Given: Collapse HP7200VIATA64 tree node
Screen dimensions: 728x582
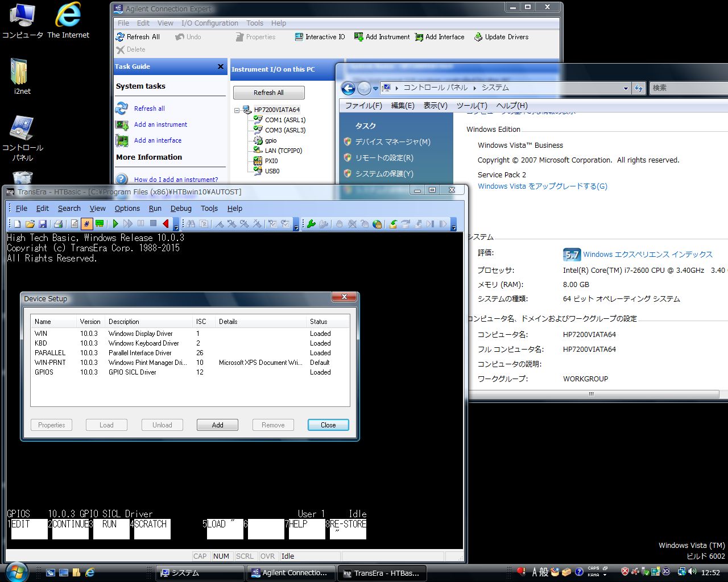Looking at the screenshot, I should coord(237,110).
